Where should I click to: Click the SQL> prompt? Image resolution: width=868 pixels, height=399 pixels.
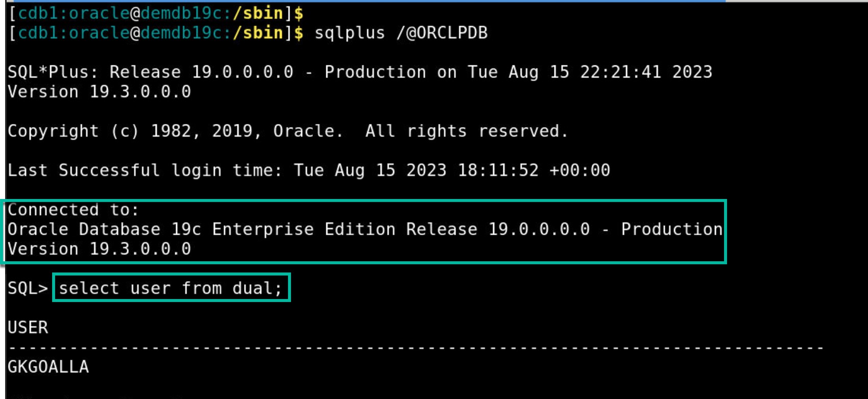coord(28,288)
